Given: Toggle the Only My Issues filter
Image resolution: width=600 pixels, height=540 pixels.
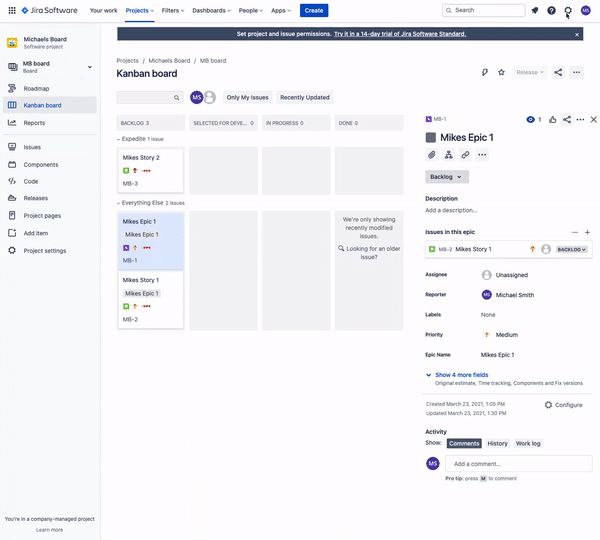Looking at the screenshot, I should (x=247, y=97).
